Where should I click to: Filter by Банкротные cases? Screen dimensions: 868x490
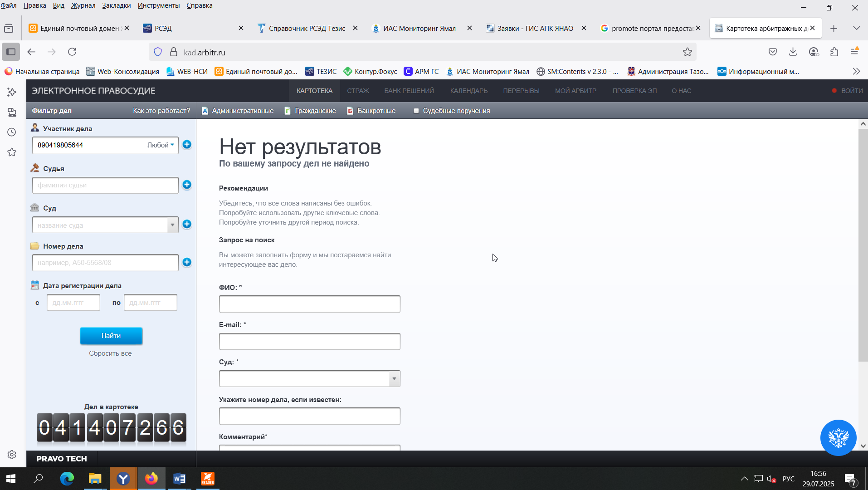371,111
